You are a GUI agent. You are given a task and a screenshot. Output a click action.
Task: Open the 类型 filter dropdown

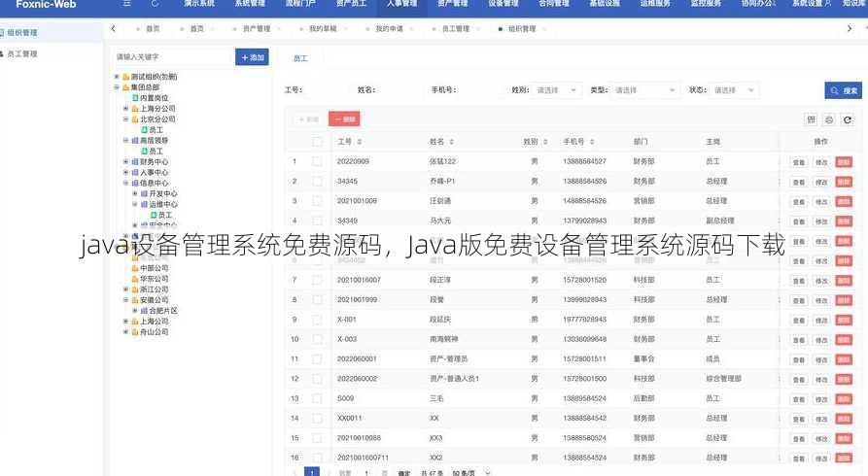[x=645, y=90]
